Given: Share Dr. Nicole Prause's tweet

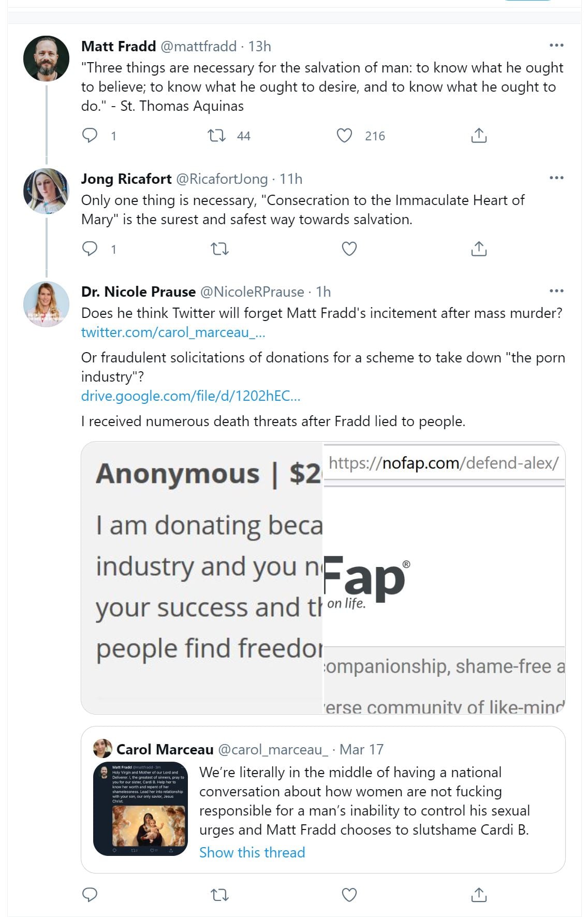Looking at the screenshot, I should tap(479, 895).
